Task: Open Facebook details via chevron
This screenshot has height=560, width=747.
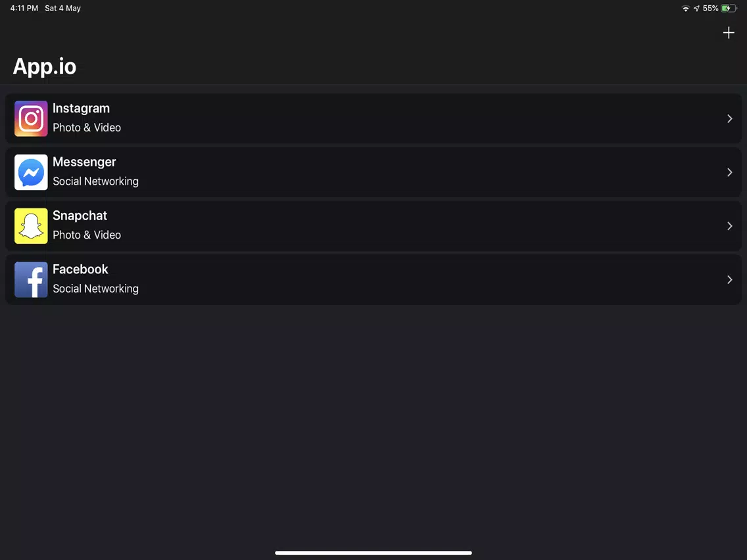Action: pyautogui.click(x=729, y=279)
